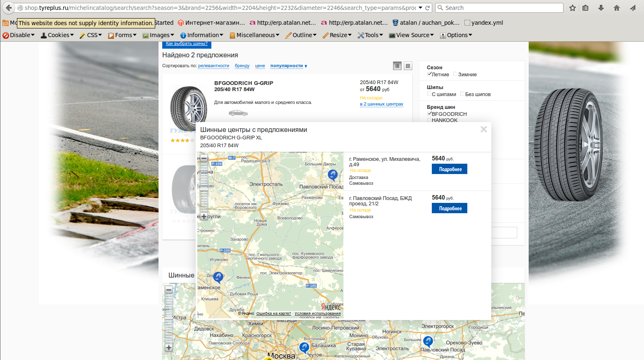This screenshot has width=644, height=360.
Task: Enable the С шипами checkbox
Action: tap(429, 94)
